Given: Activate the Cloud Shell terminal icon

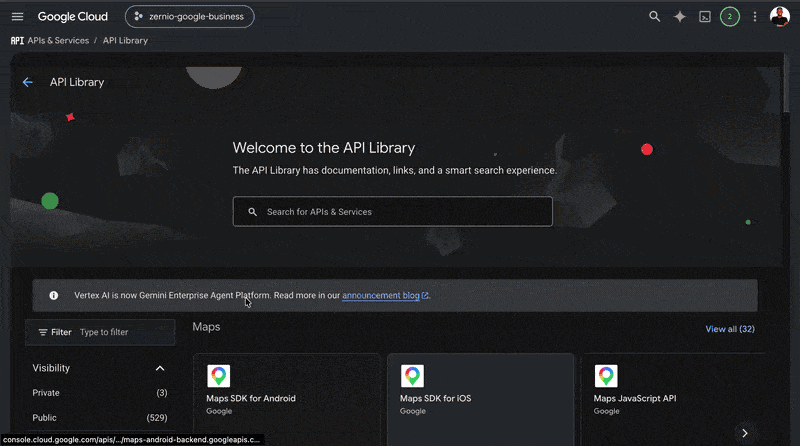Looking at the screenshot, I should pyautogui.click(x=705, y=17).
